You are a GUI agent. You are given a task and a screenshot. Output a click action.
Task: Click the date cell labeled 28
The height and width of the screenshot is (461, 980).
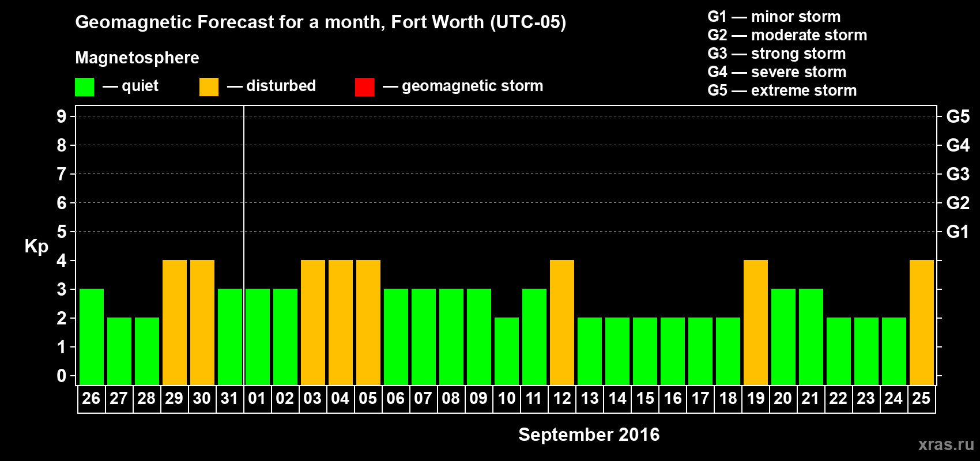[146, 399]
